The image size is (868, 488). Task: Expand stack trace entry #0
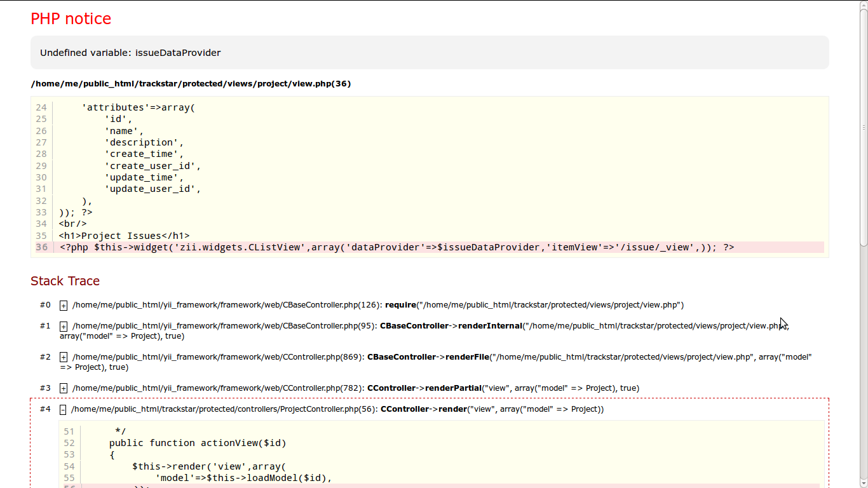click(x=64, y=306)
